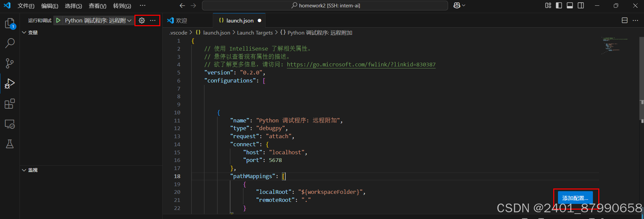This screenshot has width=644, height=219.
Task: Click .vscode in the breadcrumb
Action: click(178, 33)
